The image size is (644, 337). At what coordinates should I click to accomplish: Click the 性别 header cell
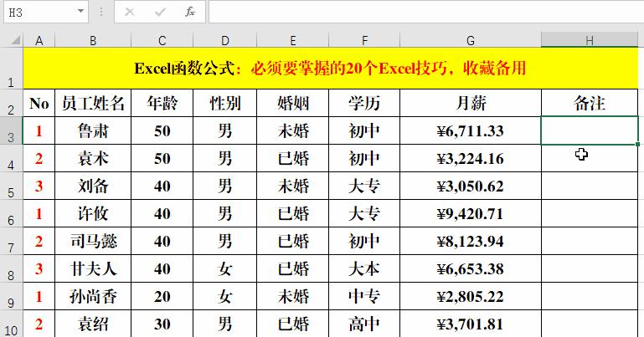click(x=224, y=103)
